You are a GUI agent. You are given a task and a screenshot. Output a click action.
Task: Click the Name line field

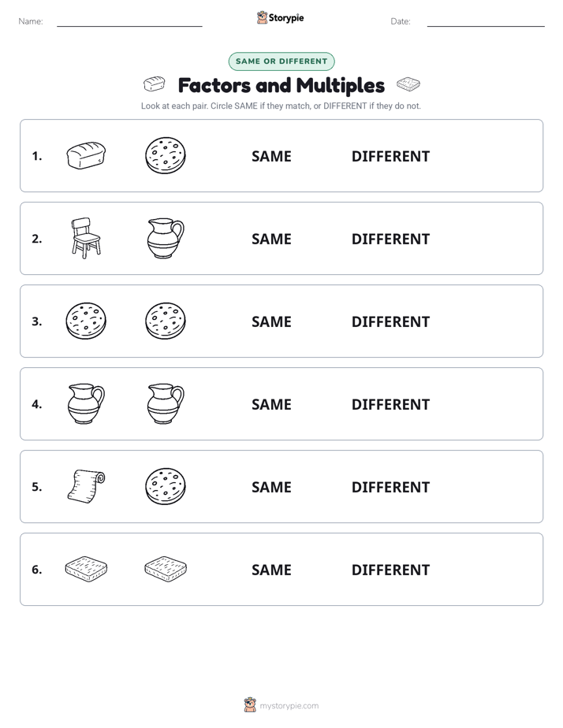[x=129, y=21]
